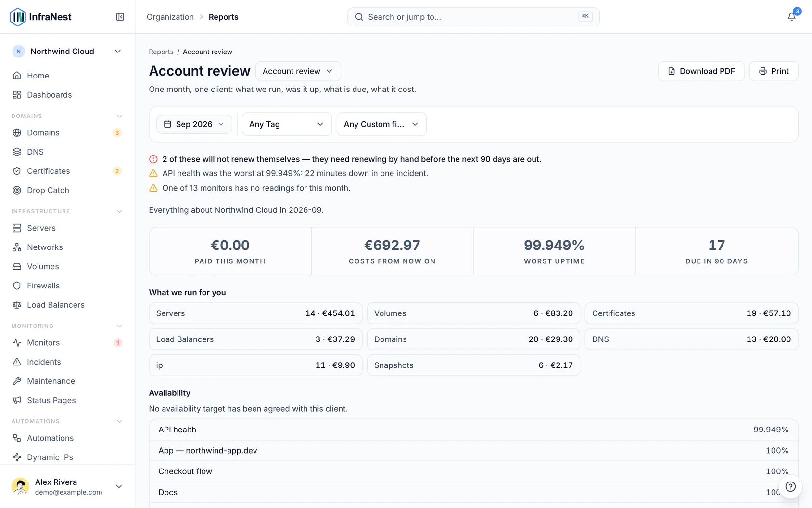Select the Checkout flow availability row
Image resolution: width=812 pixels, height=508 pixels.
point(473,471)
